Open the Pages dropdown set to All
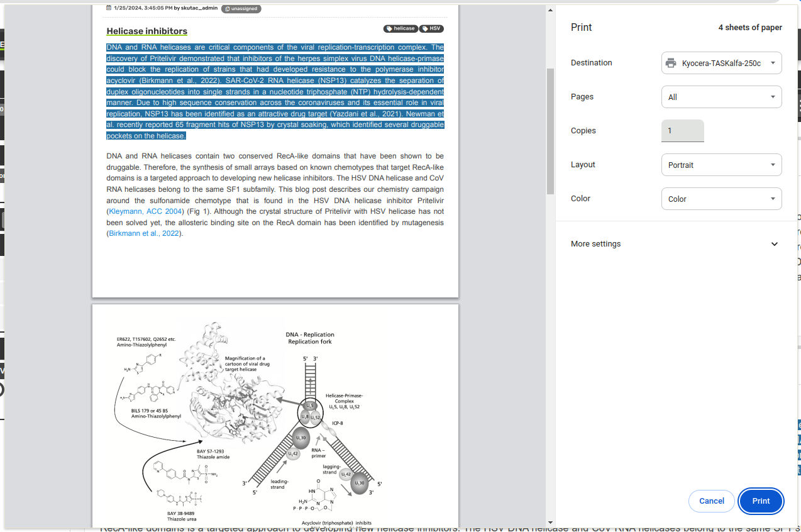 click(x=721, y=97)
